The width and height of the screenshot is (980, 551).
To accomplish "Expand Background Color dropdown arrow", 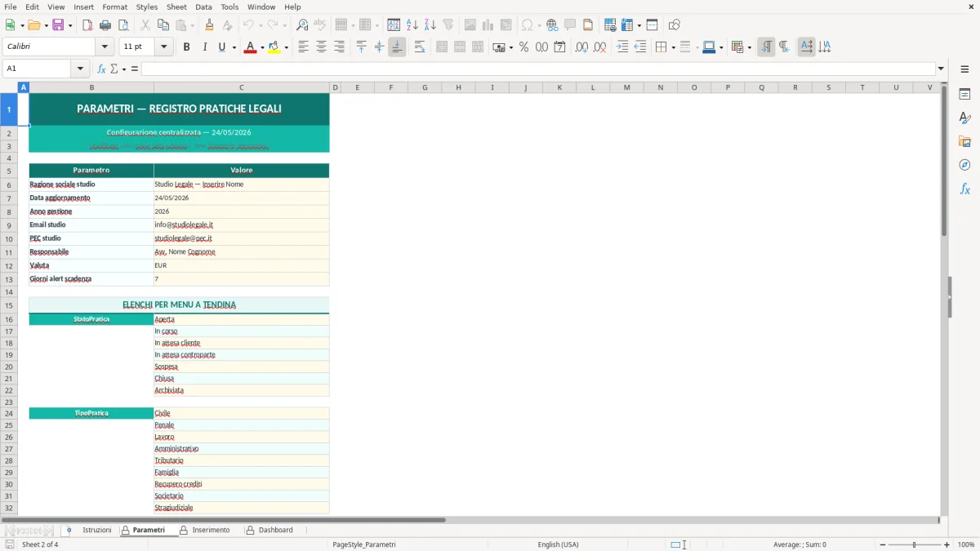I will click(x=286, y=47).
